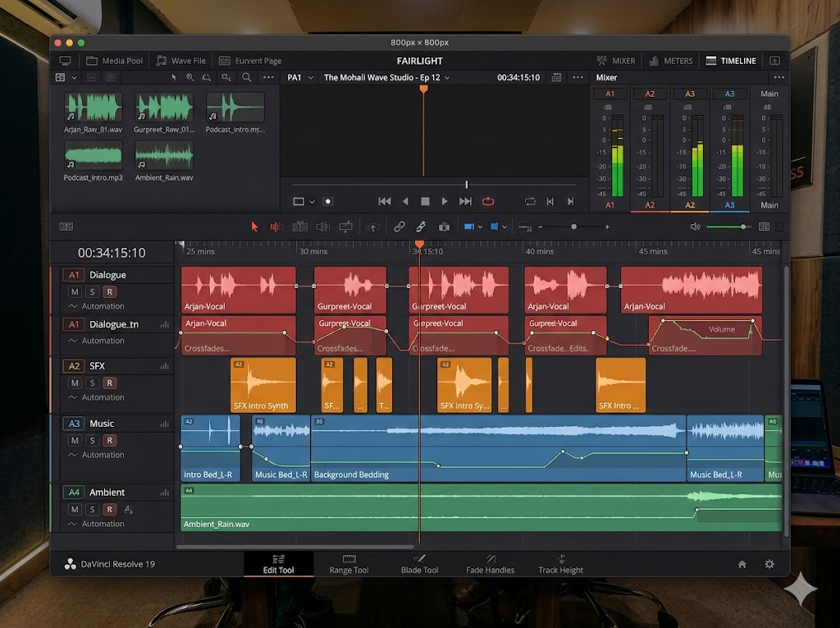This screenshot has width=840, height=628.
Task: Select the Edit Tool button
Action: click(x=279, y=564)
